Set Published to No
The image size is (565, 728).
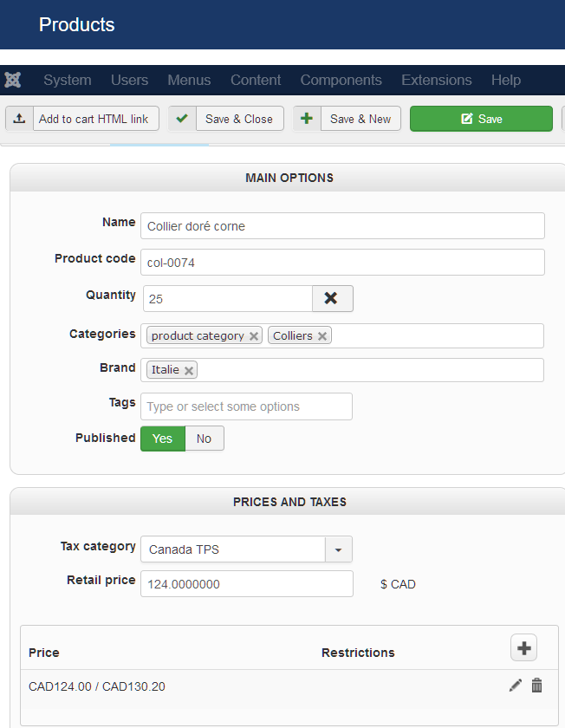[x=205, y=439]
